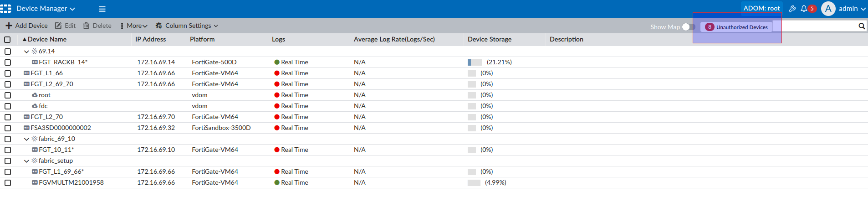
Task: Click the wrench tools icon
Action: (792, 9)
